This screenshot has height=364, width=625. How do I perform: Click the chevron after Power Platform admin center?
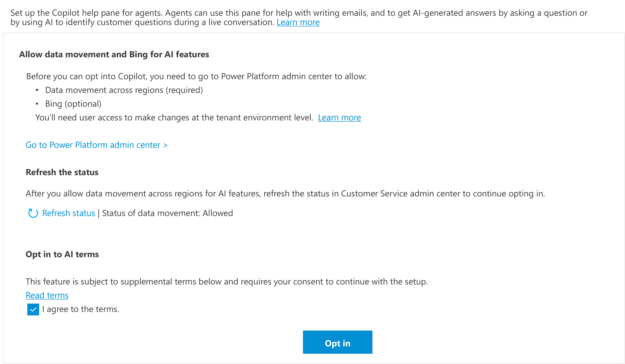(x=165, y=145)
